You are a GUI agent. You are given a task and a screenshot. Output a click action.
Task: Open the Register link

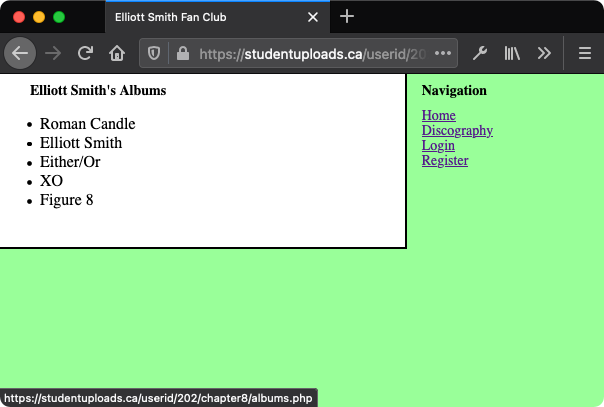click(x=445, y=160)
